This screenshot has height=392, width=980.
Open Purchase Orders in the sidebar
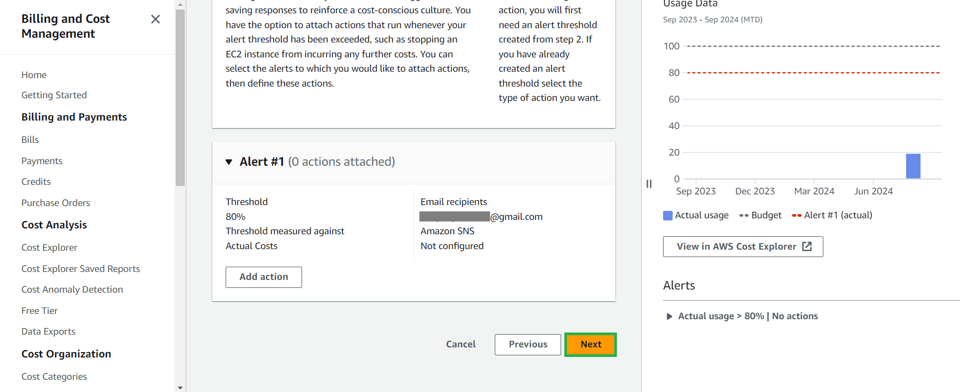[56, 203]
